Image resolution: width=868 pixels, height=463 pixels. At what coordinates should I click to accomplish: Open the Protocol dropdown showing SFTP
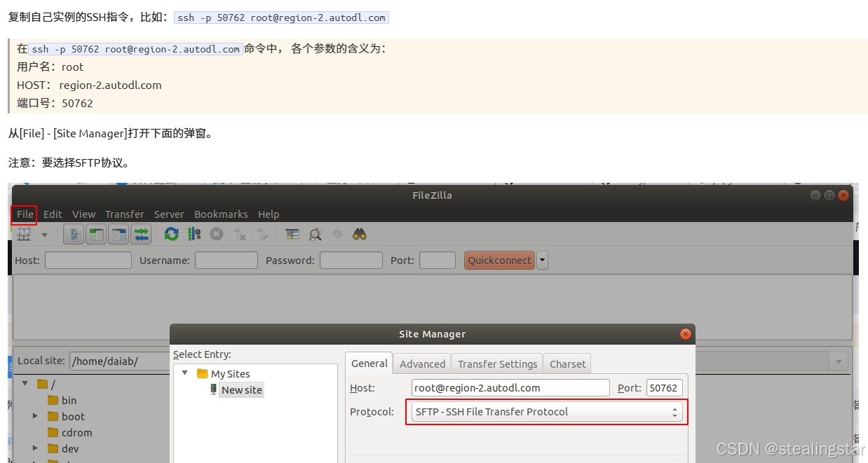click(547, 412)
